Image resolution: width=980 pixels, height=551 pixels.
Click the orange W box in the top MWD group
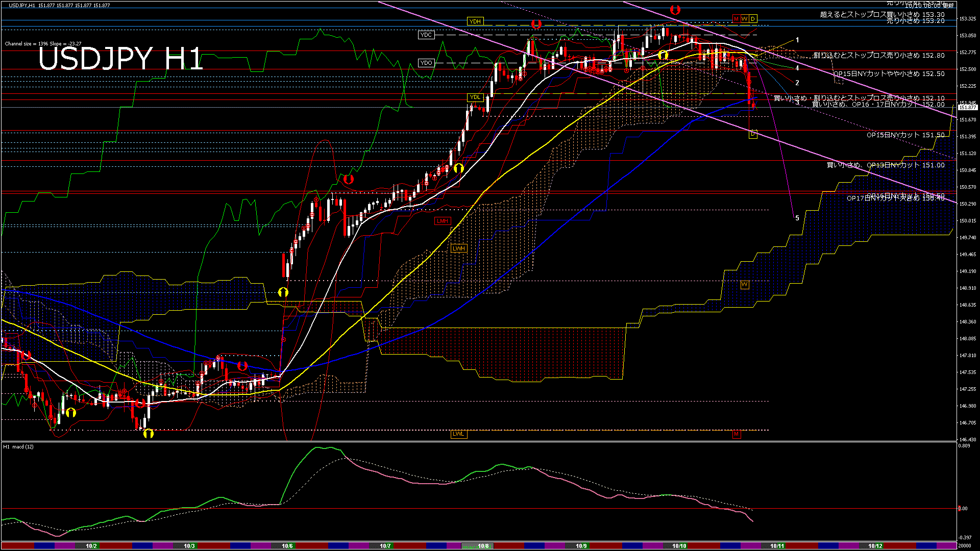(x=744, y=19)
